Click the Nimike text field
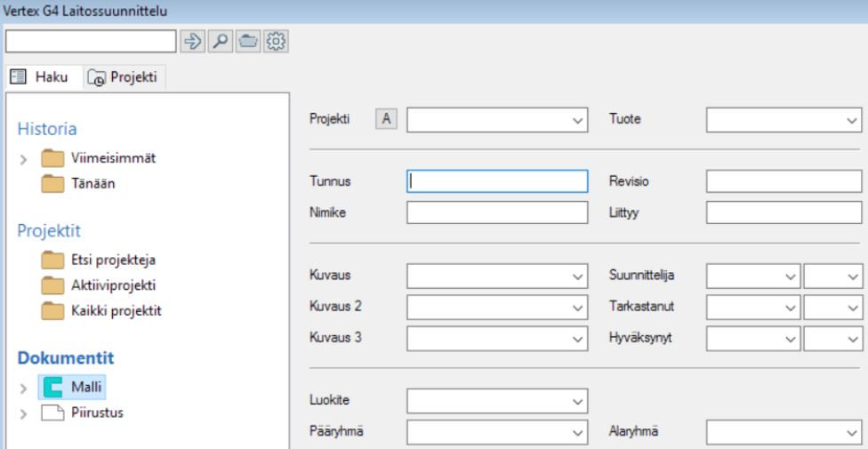868x449 pixels. [497, 212]
